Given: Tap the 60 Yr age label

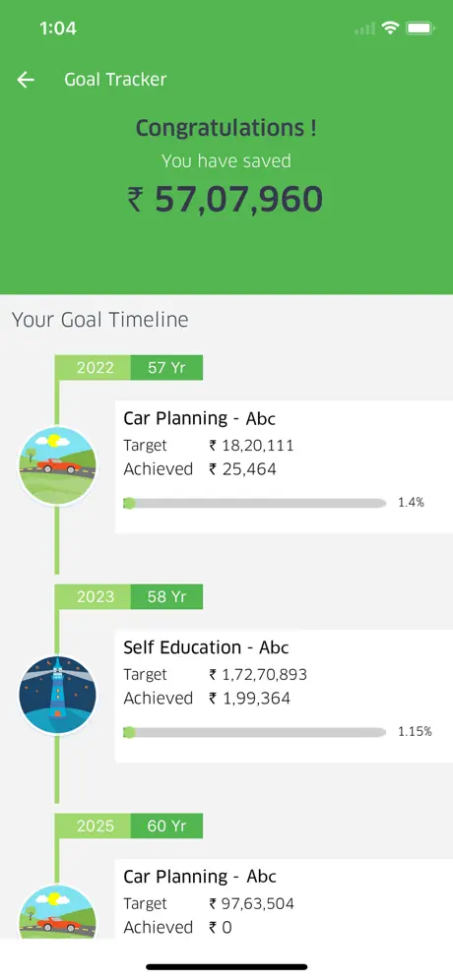Looking at the screenshot, I should (166, 826).
